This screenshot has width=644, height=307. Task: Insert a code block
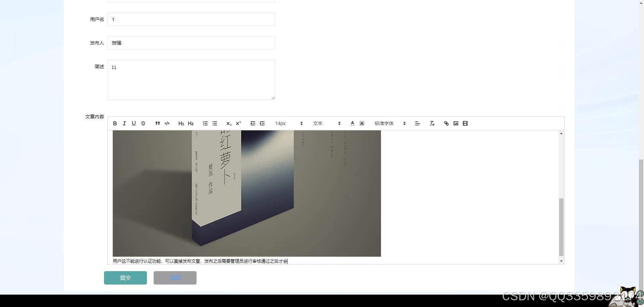point(167,123)
